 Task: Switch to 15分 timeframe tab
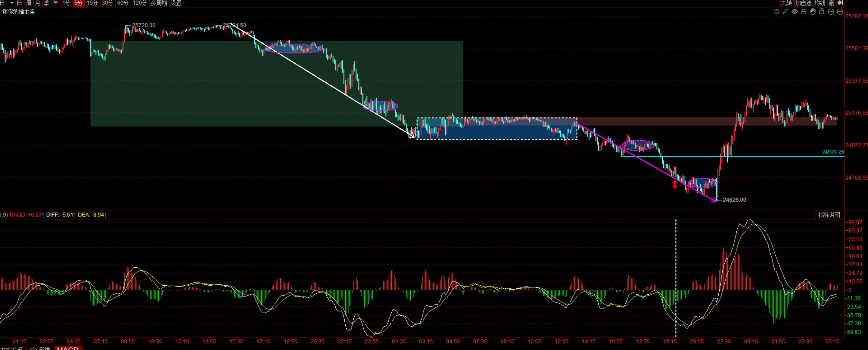click(x=92, y=3)
